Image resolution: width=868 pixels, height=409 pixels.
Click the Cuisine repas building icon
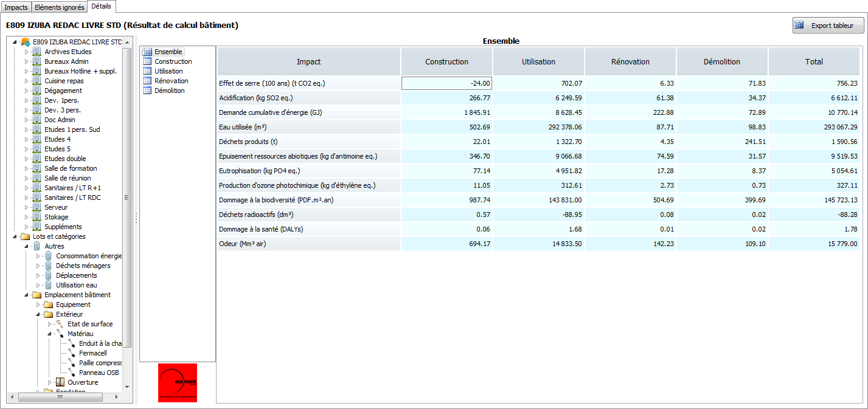(x=37, y=81)
